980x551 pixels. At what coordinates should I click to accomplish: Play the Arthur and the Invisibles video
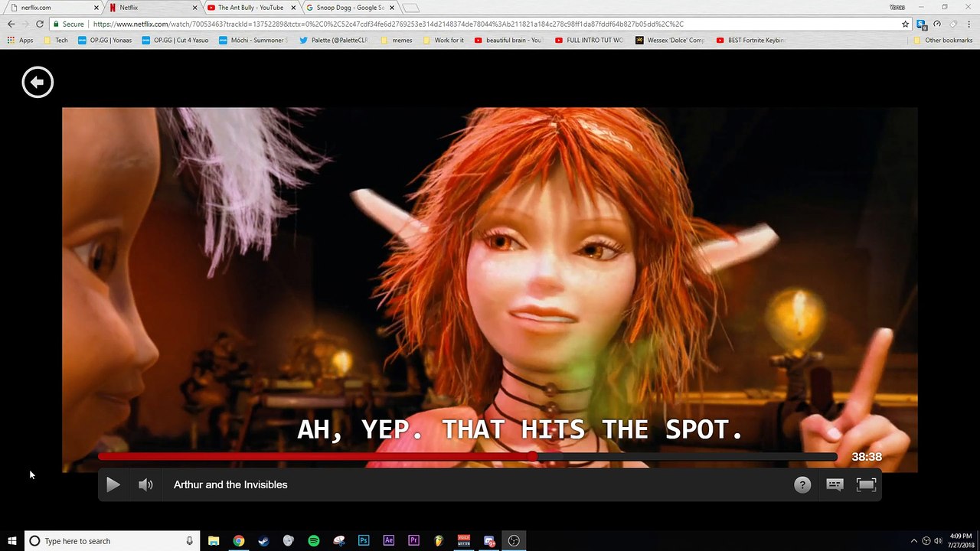pos(113,484)
